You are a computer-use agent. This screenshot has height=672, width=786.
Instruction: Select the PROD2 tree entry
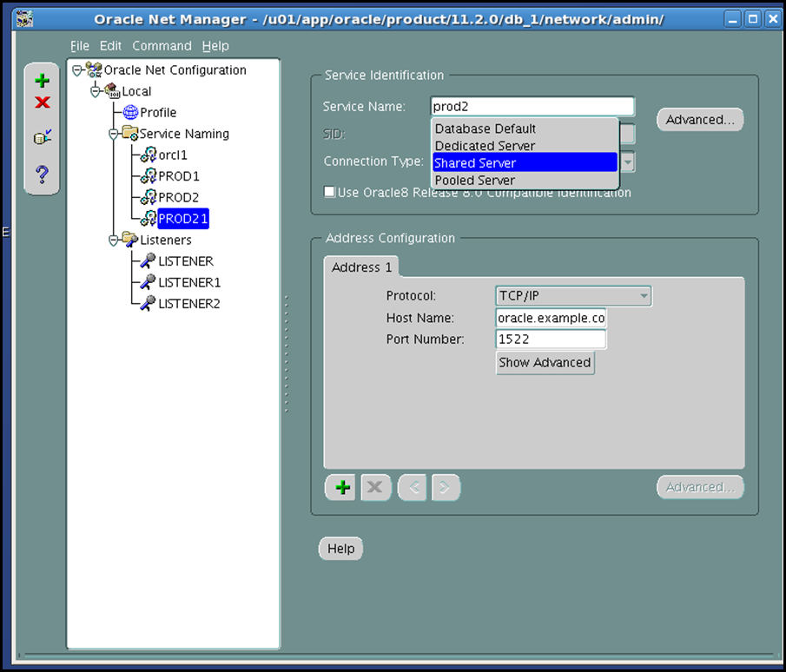pyautogui.click(x=178, y=197)
